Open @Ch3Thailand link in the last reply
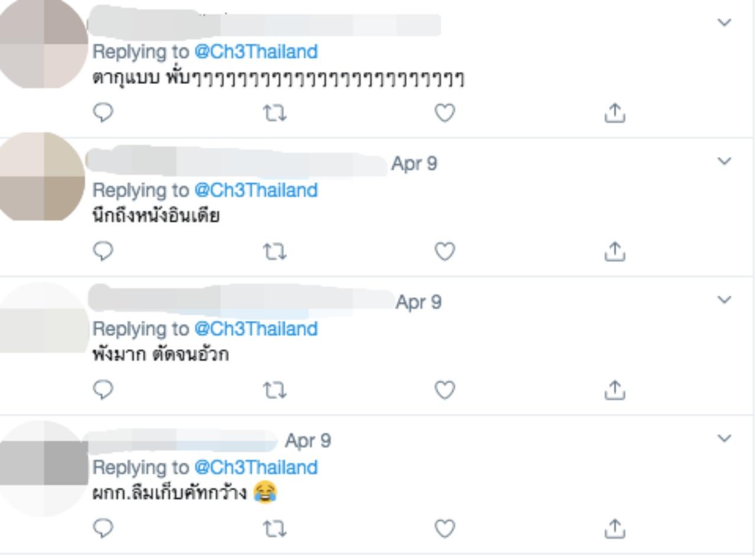The image size is (756, 556). [x=256, y=467]
